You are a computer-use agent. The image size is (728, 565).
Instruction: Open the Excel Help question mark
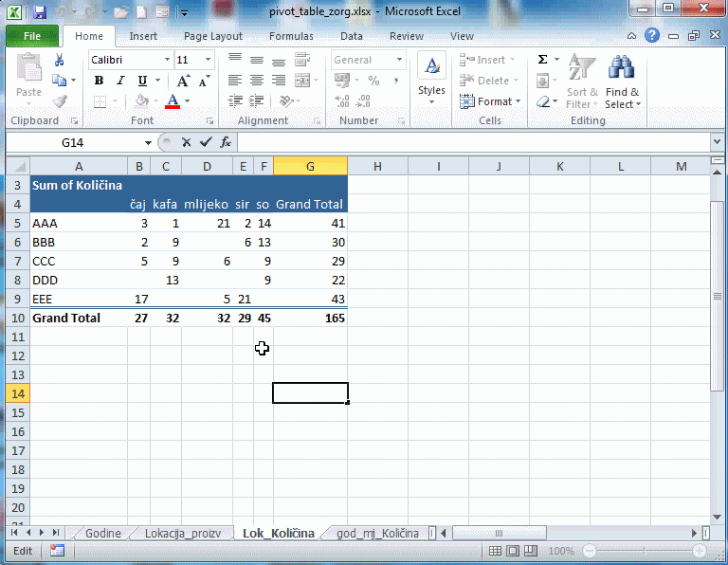[x=651, y=36]
